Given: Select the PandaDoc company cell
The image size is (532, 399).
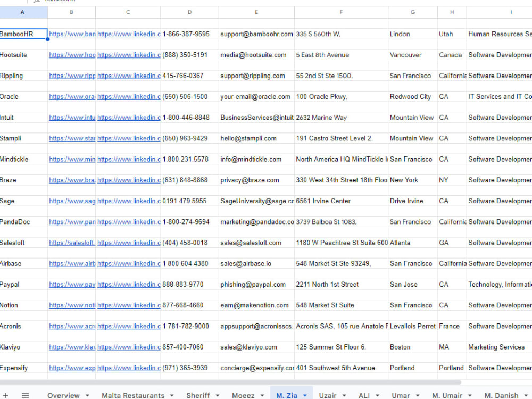Looking at the screenshot, I should (x=23, y=222).
